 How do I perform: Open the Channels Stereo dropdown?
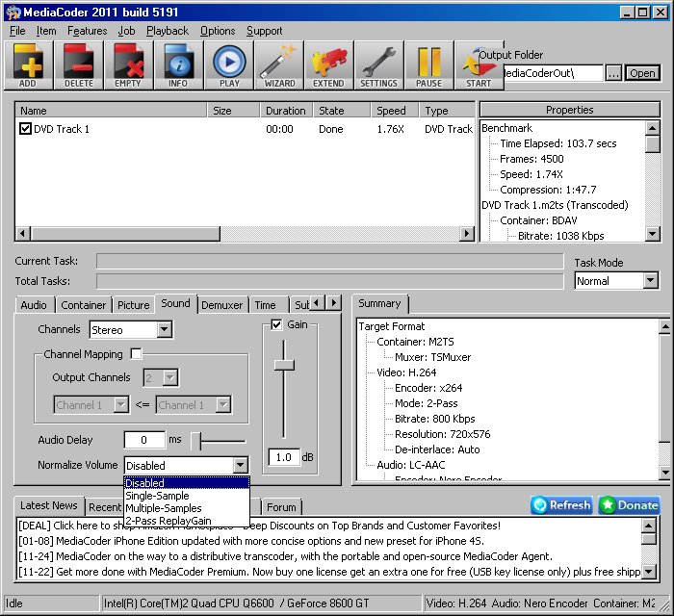coord(164,330)
